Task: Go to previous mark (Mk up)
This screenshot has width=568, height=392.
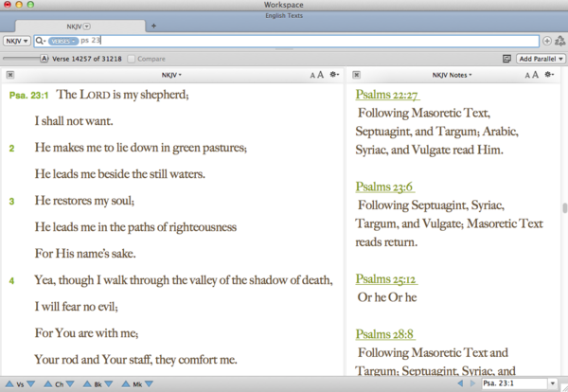Action: [126, 384]
